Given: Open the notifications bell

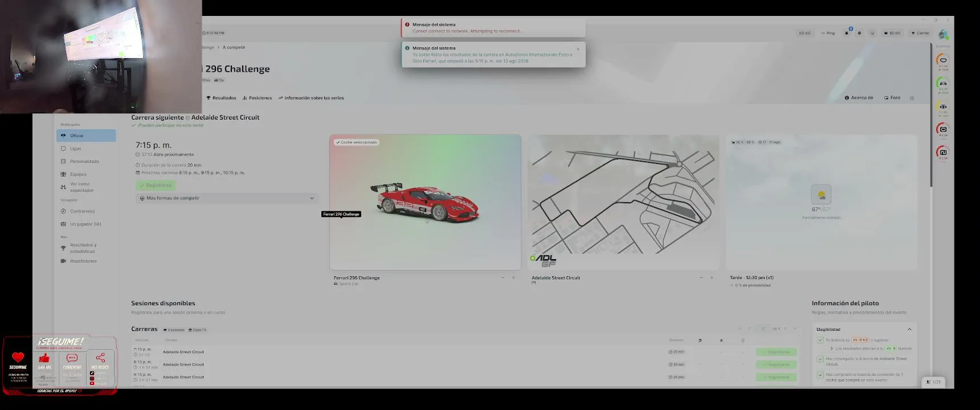Looking at the screenshot, I should point(847,33).
